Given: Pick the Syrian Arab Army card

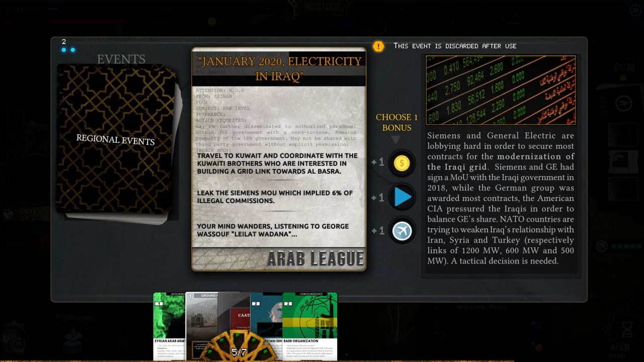Looking at the screenshot, I should pos(169,322).
